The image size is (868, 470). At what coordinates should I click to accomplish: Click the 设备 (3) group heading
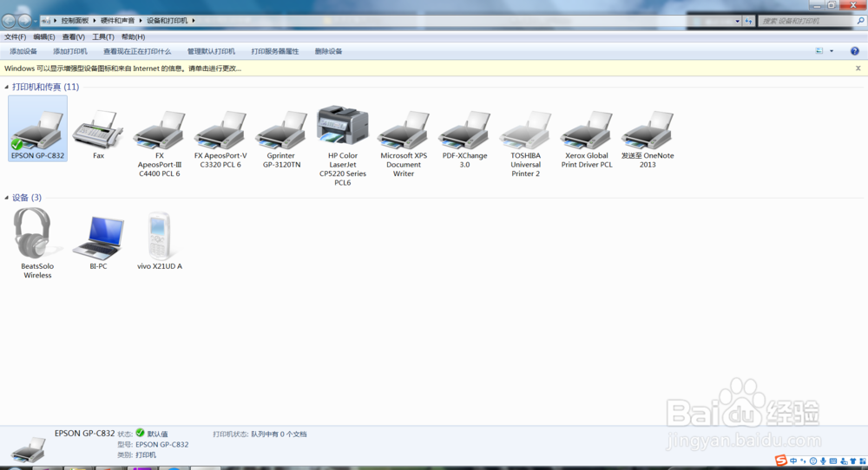[x=27, y=198]
